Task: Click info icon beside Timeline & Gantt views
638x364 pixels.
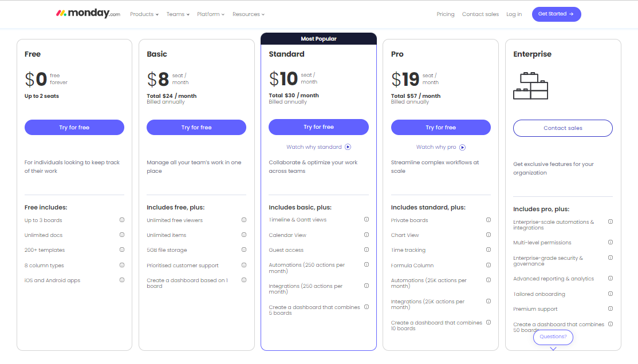Action: (x=367, y=220)
